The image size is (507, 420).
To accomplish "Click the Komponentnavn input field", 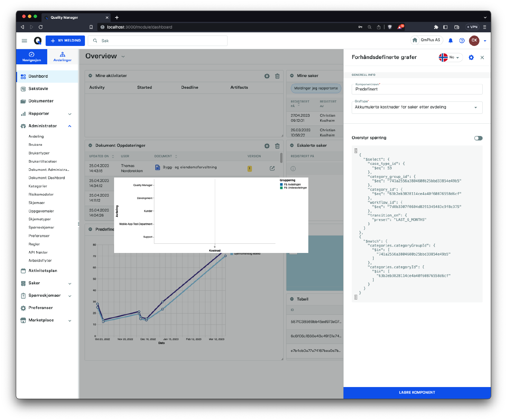I will [417, 89].
